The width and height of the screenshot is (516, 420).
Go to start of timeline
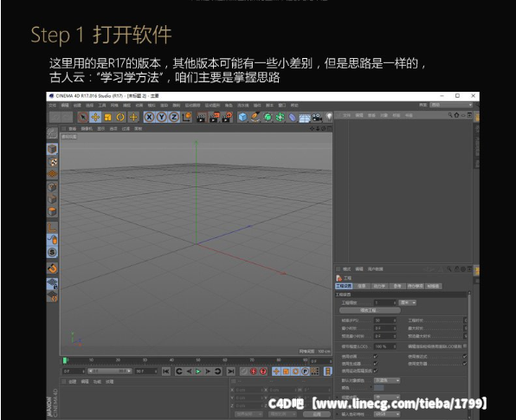coord(166,372)
